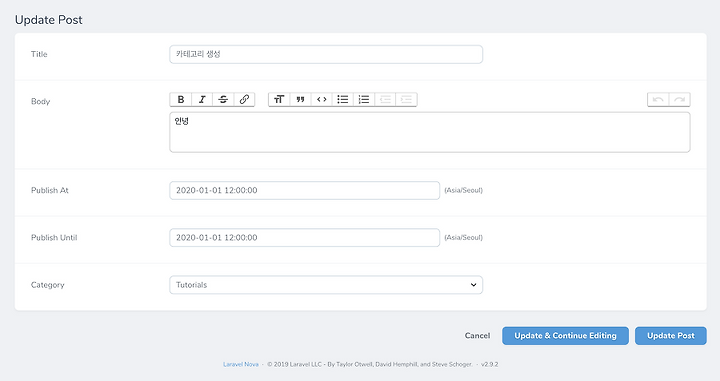Decrease indent level of list

pyautogui.click(x=385, y=99)
